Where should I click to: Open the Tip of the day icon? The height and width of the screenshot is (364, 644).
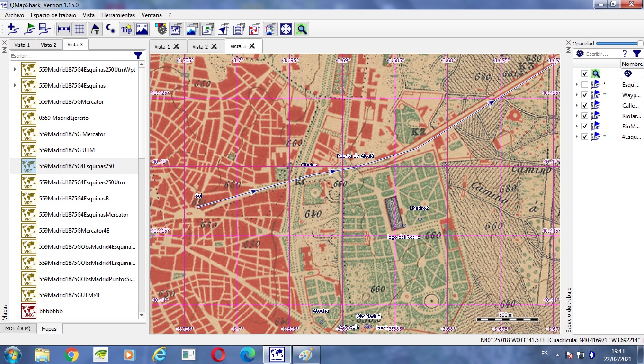click(126, 29)
